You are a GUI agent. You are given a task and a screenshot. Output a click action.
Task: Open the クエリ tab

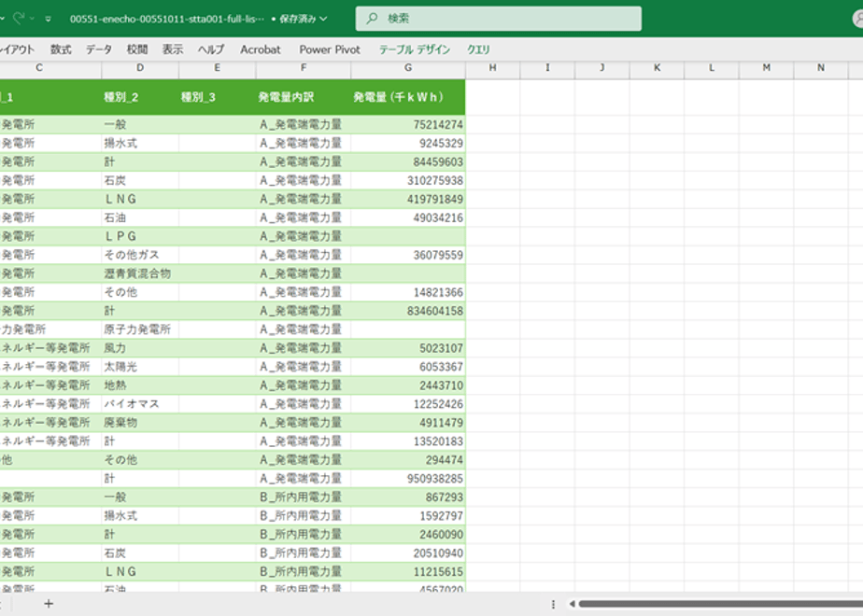click(478, 49)
